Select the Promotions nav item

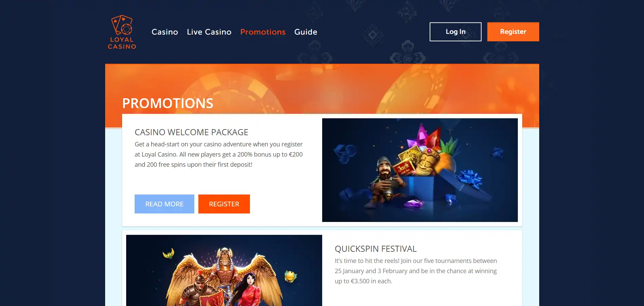[263, 32]
